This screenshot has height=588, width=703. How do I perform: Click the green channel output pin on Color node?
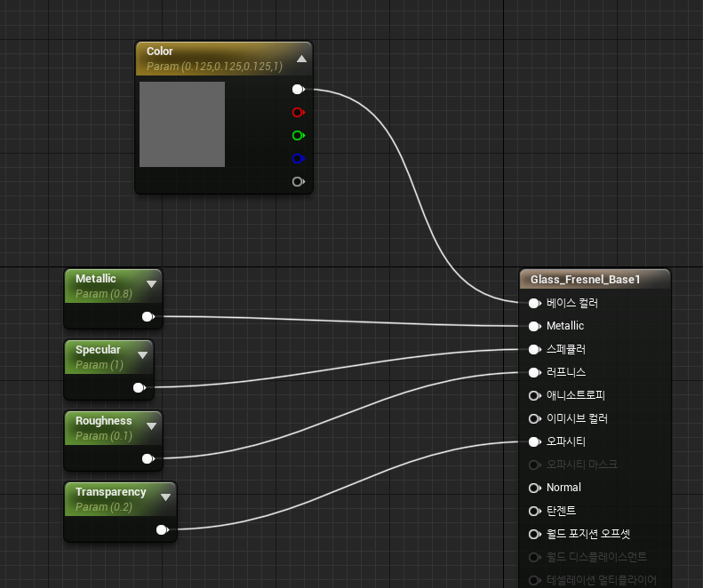(298, 135)
